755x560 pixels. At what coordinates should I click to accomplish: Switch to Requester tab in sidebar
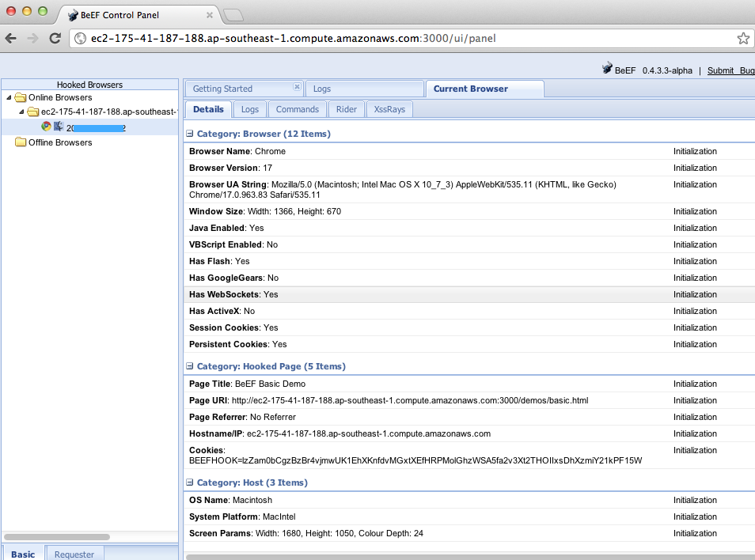click(x=74, y=554)
